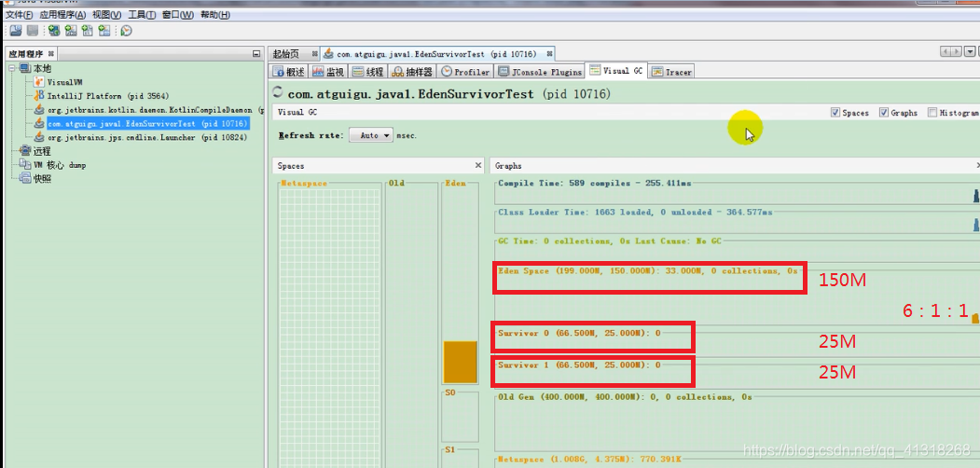Select IntelliJ Platform (pid 3564)
This screenshot has height=468, width=980.
(x=108, y=96)
